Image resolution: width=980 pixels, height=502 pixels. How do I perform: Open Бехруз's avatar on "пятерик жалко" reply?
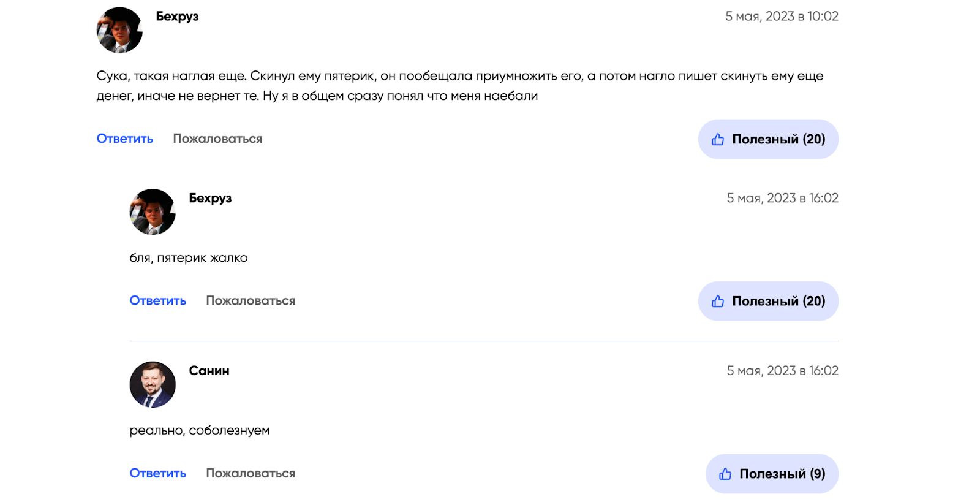coord(153,212)
